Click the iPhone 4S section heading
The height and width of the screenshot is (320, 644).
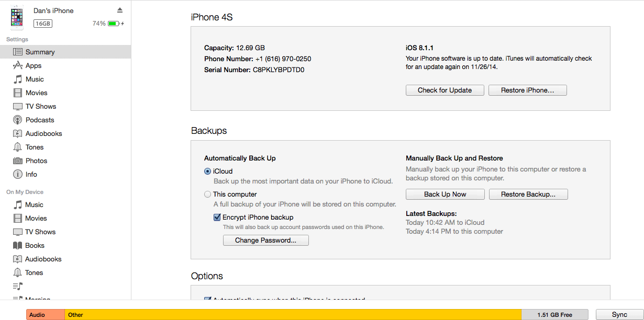212,17
